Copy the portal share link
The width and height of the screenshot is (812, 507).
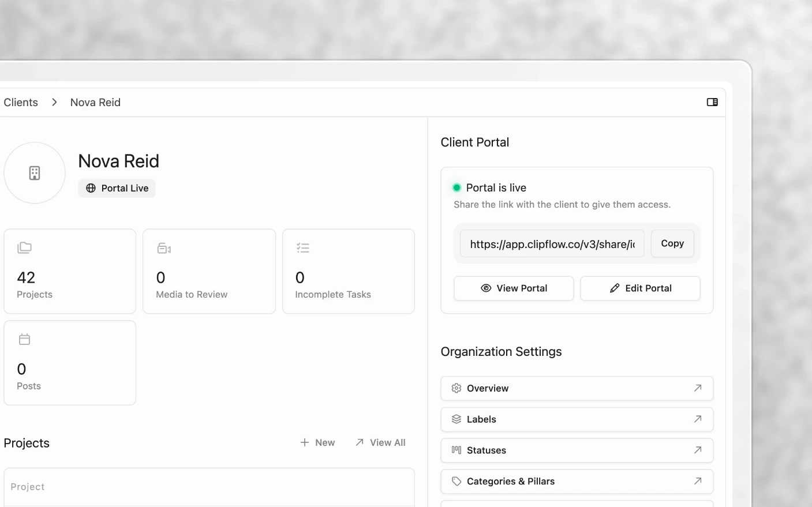(672, 243)
